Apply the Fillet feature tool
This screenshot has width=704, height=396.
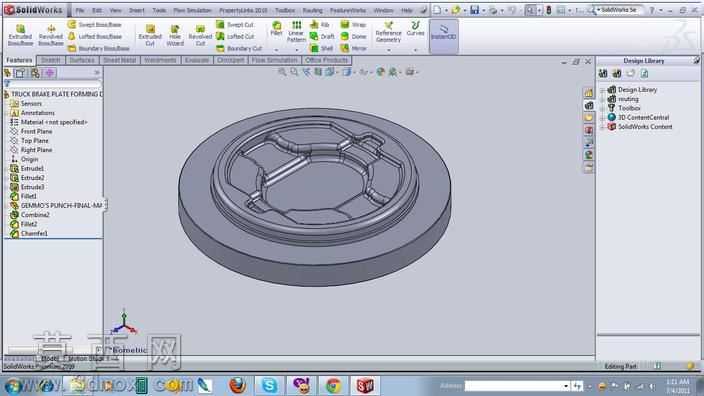pyautogui.click(x=277, y=29)
